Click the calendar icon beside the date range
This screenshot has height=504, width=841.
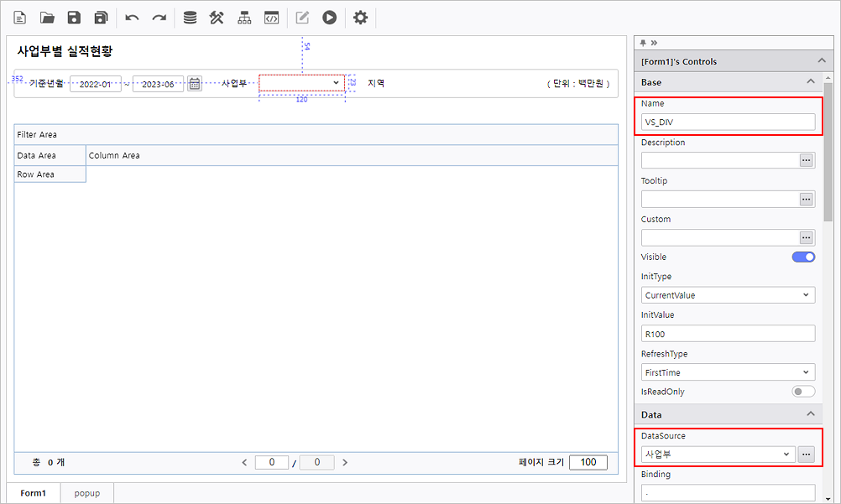(195, 83)
